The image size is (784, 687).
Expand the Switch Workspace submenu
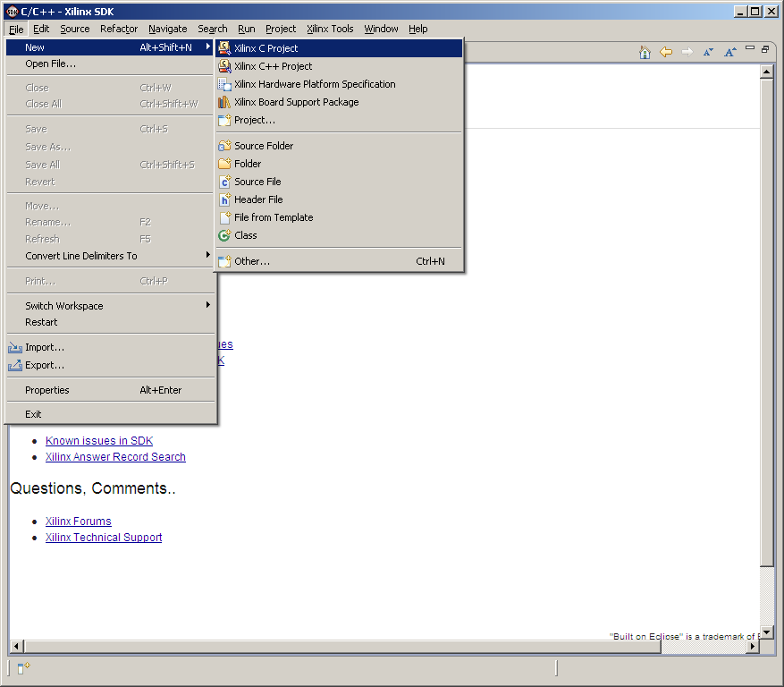click(x=208, y=305)
